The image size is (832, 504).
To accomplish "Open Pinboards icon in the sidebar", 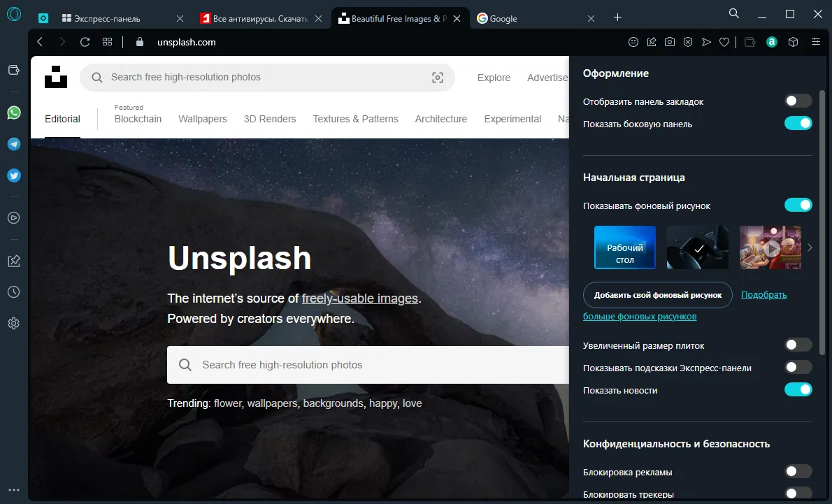I will 14,261.
